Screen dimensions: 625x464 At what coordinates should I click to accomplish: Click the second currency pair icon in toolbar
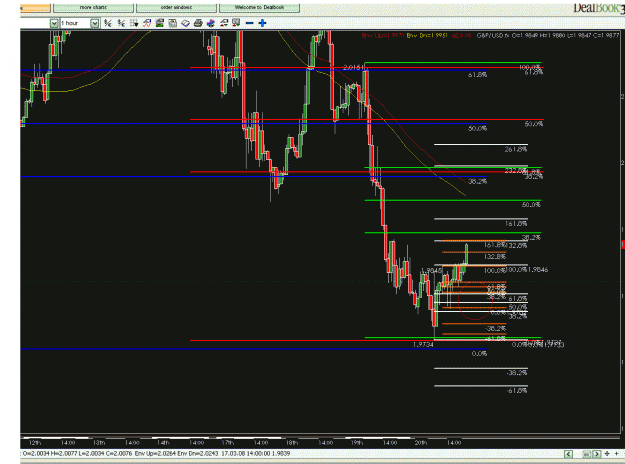click(121, 23)
